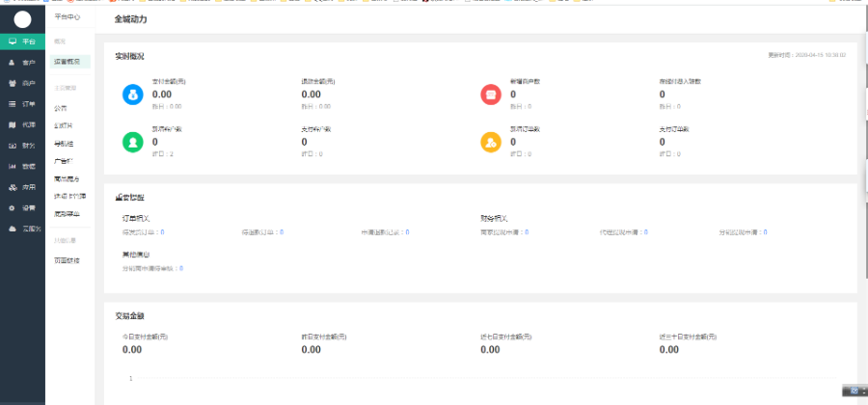
Task: Click the 0 link after 待发货订单
Action: (x=162, y=232)
